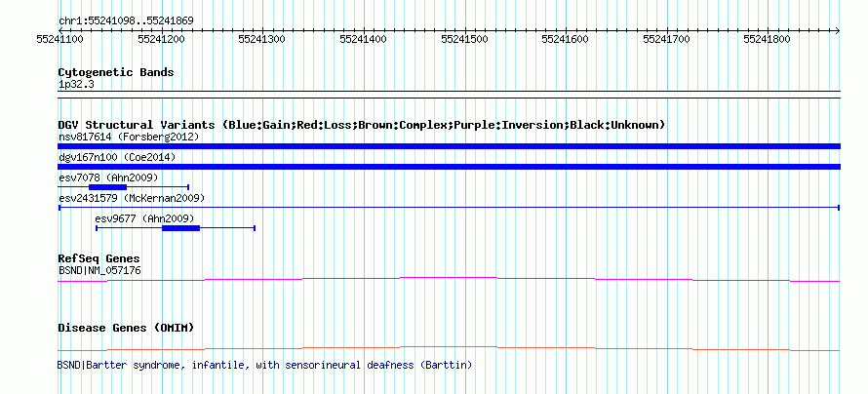Open the dgv167n100 (Coe2014) label

[117, 157]
